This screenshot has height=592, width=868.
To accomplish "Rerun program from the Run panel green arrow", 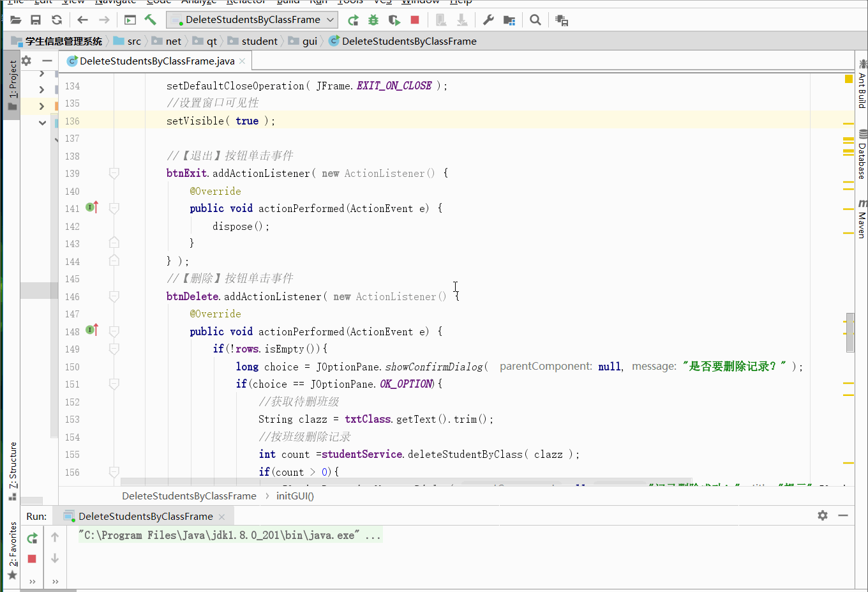I will (x=32, y=538).
